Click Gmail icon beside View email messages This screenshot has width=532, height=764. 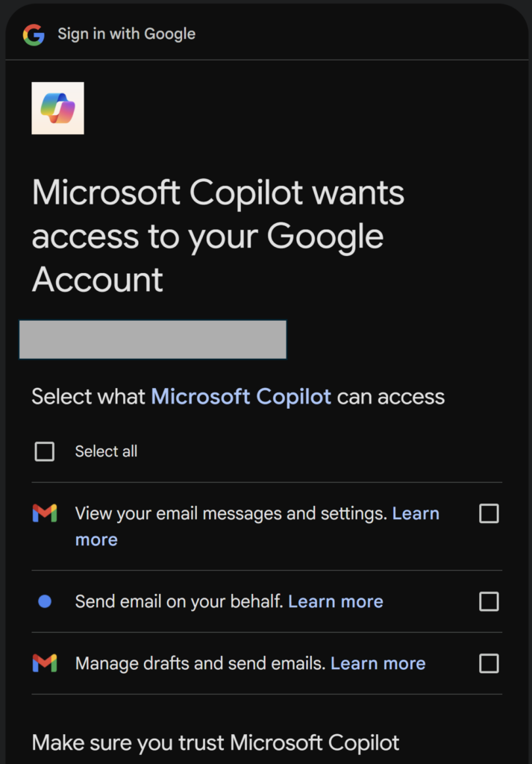coord(45,513)
